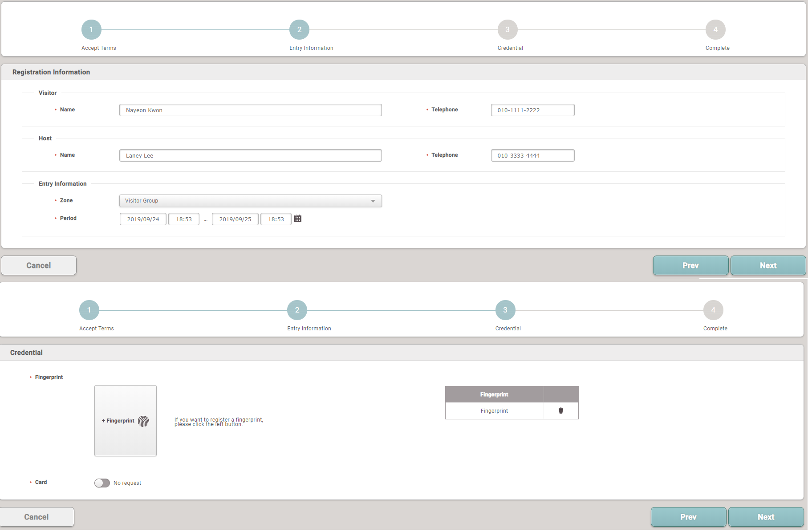Click the add Fingerprint scan button
This screenshot has height=532, width=808.
126,420
